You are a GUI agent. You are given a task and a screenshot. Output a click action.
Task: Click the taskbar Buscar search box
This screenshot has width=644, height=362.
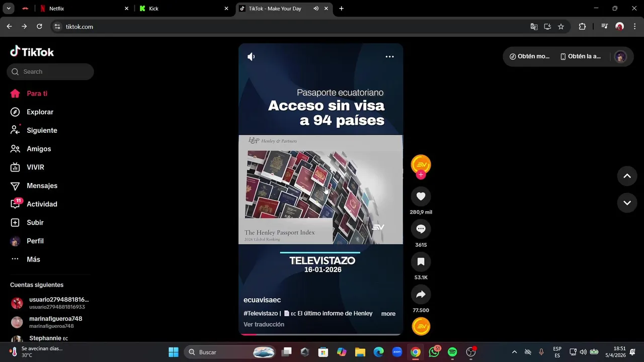tap(230, 352)
